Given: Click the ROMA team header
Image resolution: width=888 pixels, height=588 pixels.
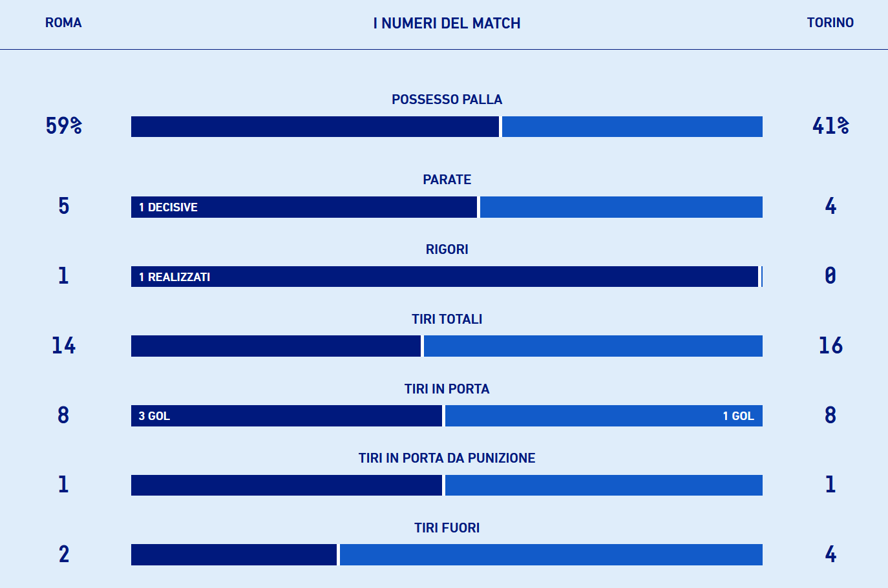Looking at the screenshot, I should [x=63, y=23].
